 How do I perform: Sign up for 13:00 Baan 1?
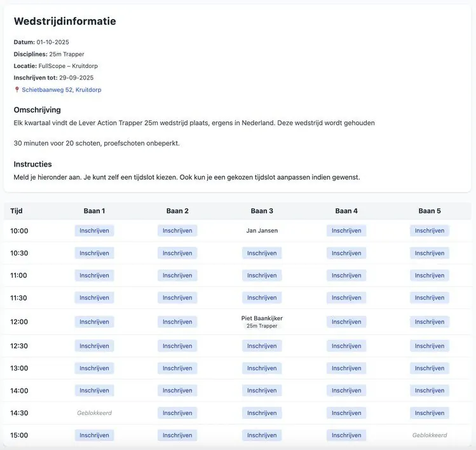[x=95, y=368]
